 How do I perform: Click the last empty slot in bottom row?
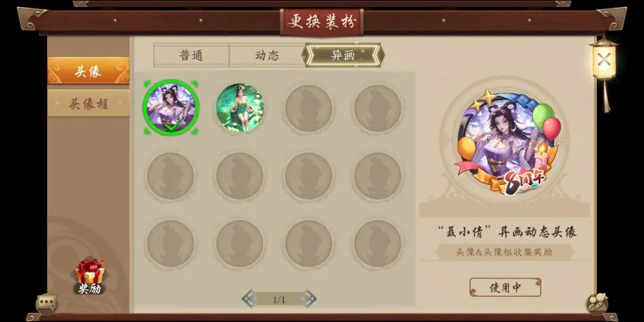(x=377, y=243)
